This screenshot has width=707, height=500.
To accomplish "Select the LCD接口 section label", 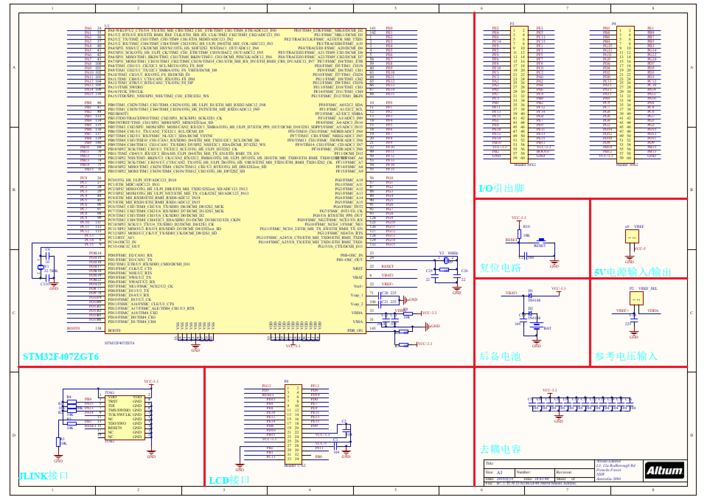I will pos(229,480).
